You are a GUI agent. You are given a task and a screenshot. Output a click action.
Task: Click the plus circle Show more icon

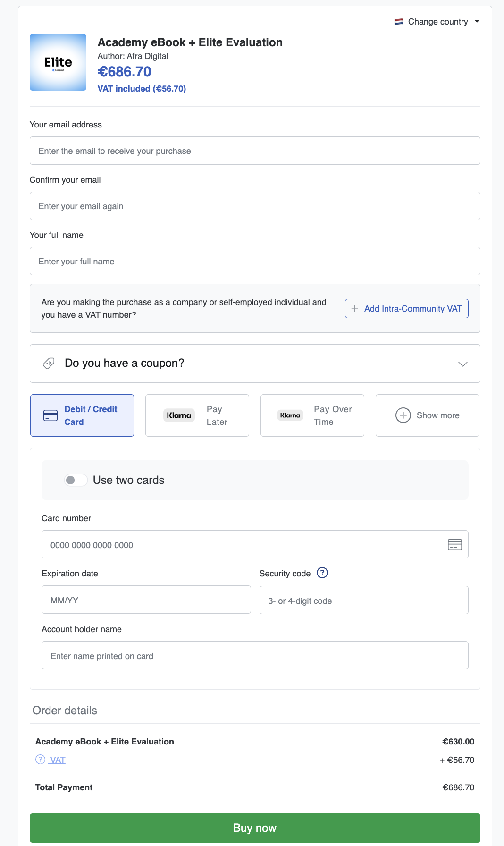(403, 415)
